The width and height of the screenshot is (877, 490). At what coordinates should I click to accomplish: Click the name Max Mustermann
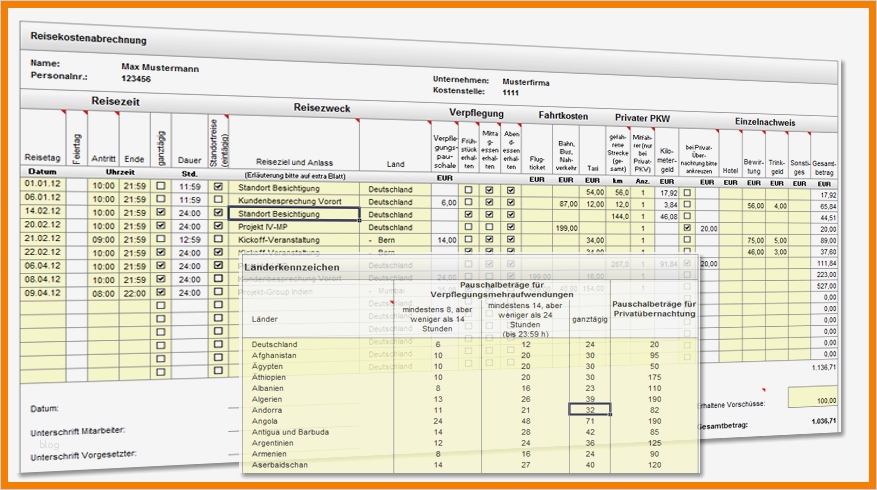(x=160, y=68)
